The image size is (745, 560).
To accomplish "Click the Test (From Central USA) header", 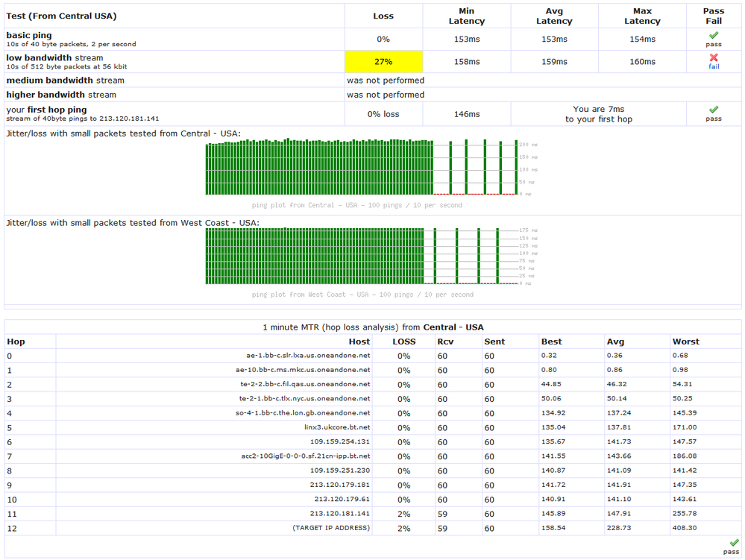I will pos(61,16).
